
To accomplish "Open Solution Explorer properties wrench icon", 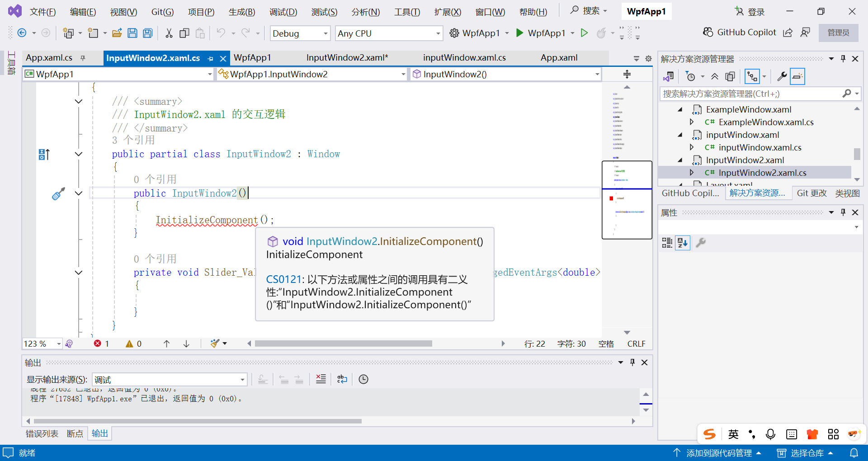I will [782, 76].
